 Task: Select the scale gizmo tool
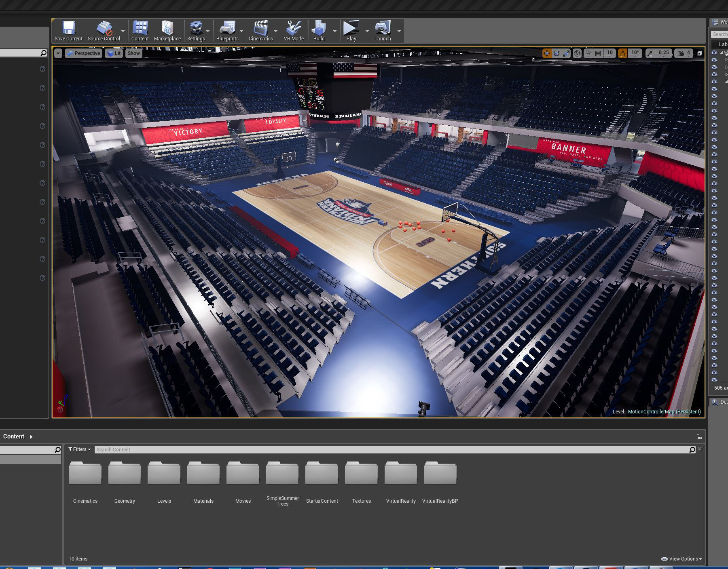(x=566, y=53)
